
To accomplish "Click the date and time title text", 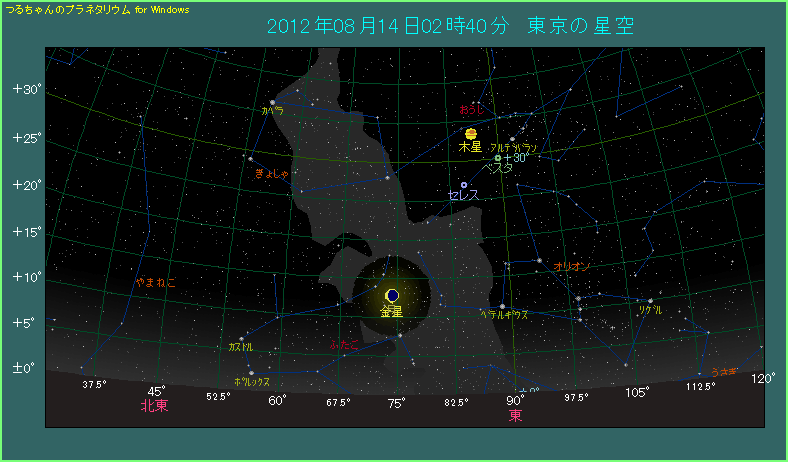I will click(450, 25).
